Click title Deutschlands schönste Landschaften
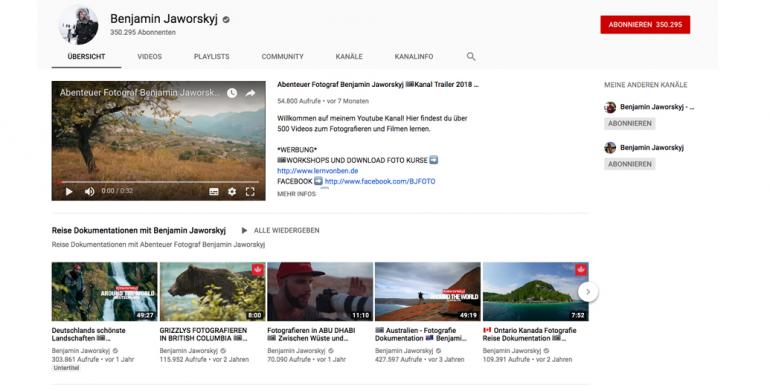The image size is (770, 391). pos(88,335)
